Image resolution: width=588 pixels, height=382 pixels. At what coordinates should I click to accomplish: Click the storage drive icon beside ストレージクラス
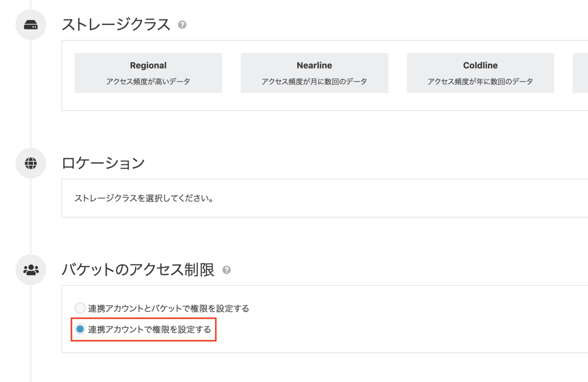(x=31, y=25)
